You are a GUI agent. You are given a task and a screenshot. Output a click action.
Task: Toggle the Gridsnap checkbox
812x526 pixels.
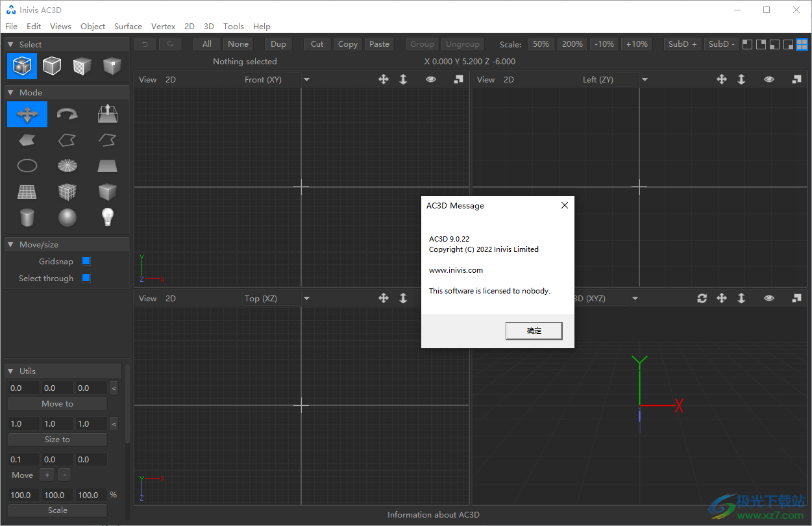coord(86,261)
